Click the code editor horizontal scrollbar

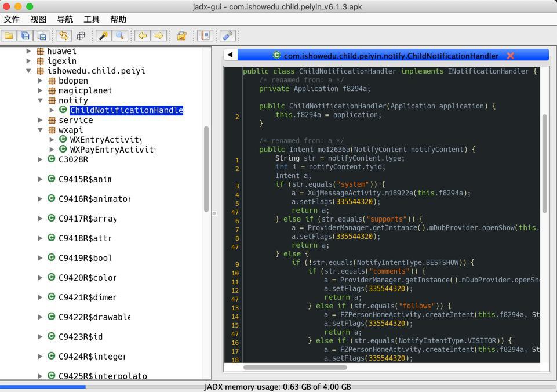(x=295, y=368)
